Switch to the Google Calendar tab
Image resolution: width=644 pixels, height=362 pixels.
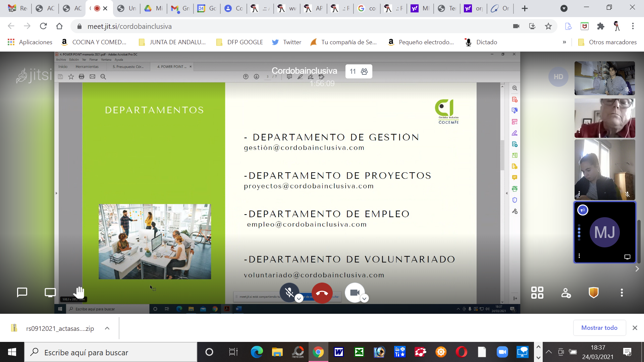(x=207, y=8)
